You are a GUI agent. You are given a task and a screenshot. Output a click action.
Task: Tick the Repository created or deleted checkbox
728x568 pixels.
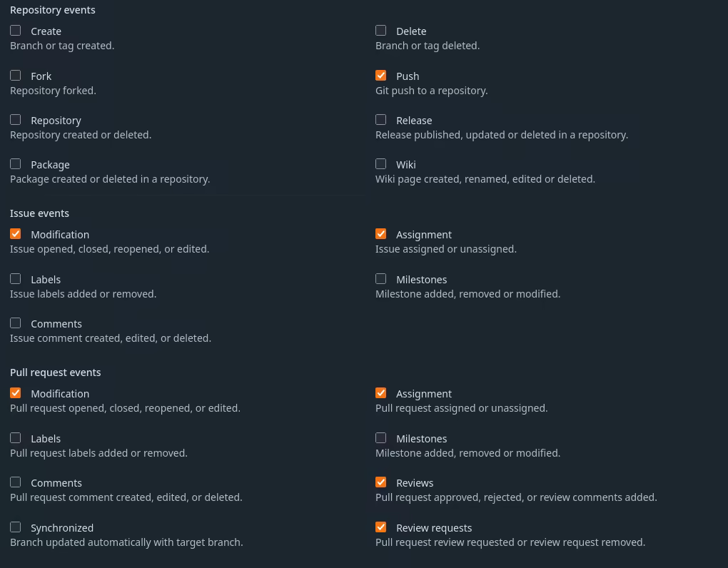click(16, 120)
